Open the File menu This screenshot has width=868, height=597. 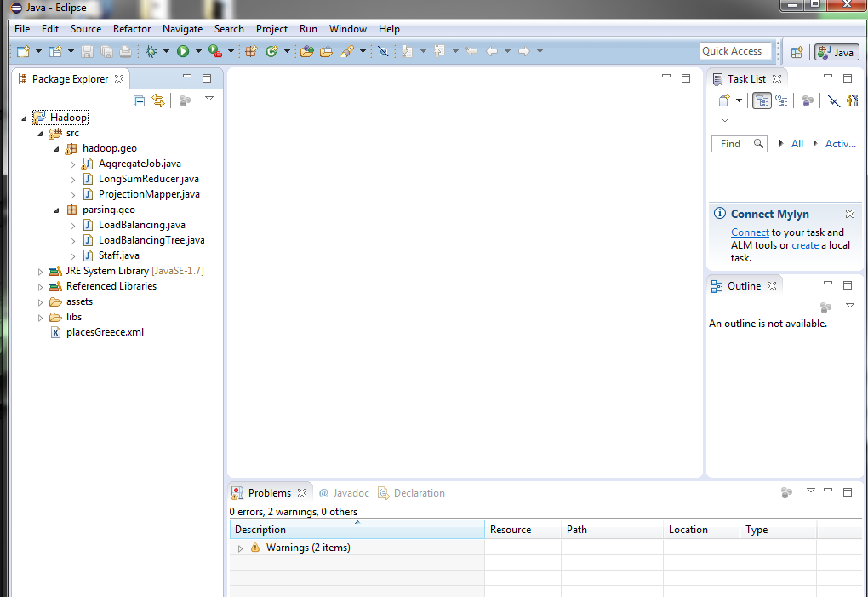coord(22,29)
